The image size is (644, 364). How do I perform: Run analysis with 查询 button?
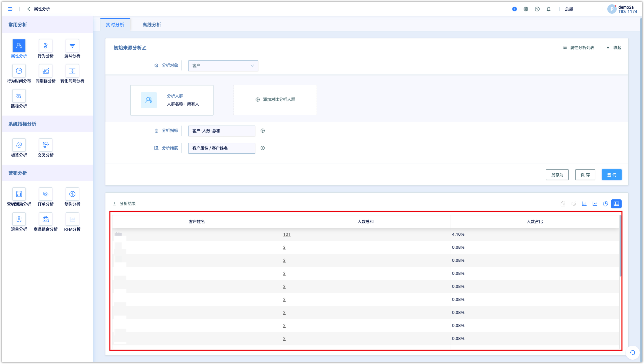point(611,175)
